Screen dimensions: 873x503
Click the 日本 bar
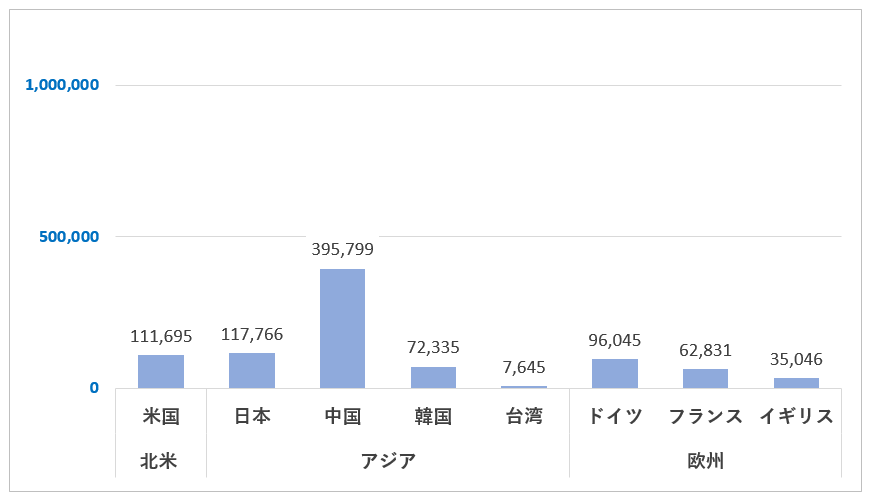click(252, 370)
